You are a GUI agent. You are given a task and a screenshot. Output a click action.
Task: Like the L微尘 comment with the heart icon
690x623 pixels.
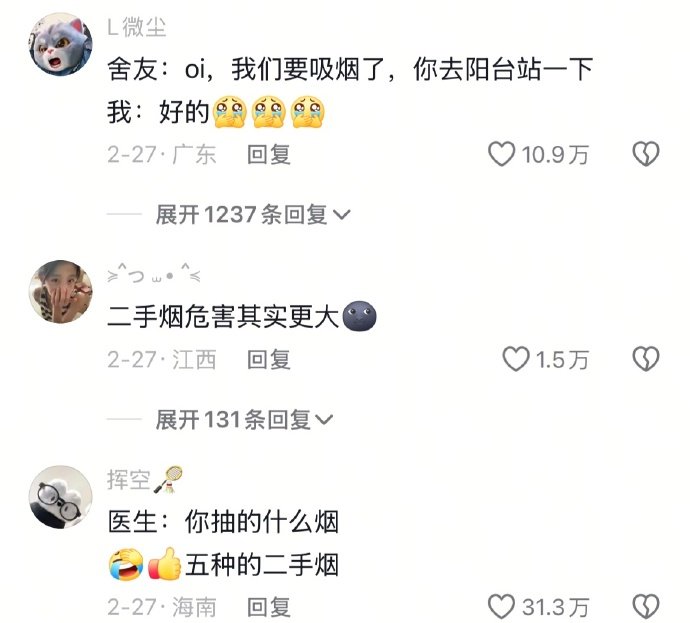(x=501, y=154)
